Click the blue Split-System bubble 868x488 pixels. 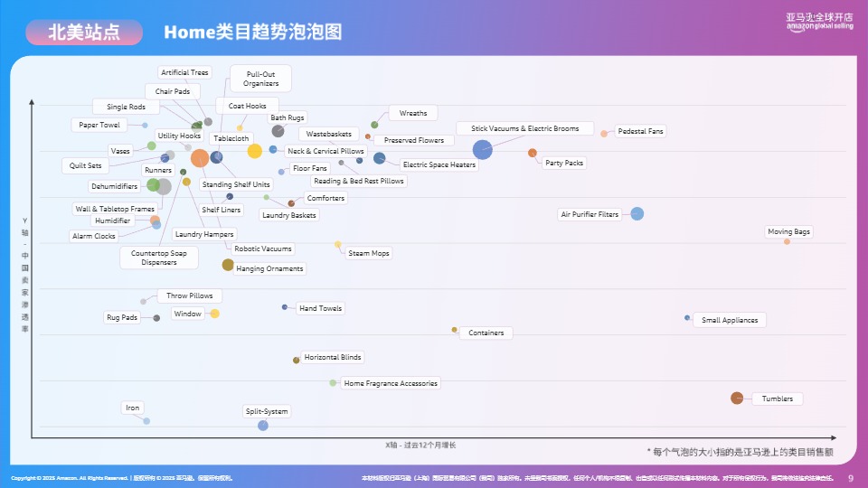coord(263,426)
